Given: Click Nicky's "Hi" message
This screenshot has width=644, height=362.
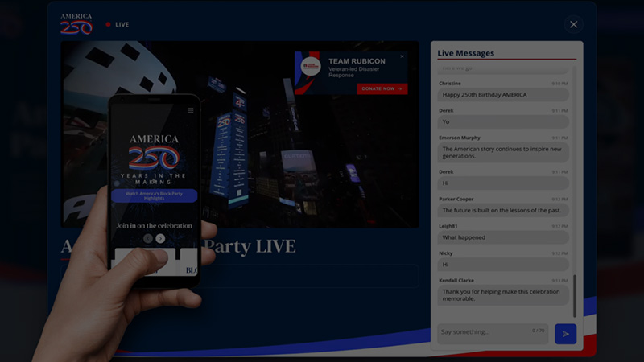Looking at the screenshot, I should pos(503,265).
